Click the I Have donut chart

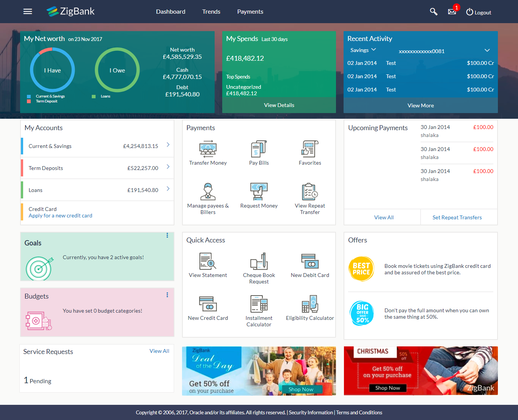(x=52, y=70)
